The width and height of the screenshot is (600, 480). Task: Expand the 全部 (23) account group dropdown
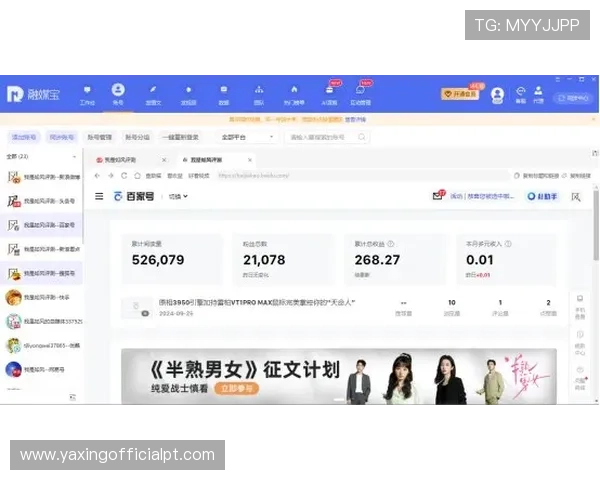tap(41, 157)
